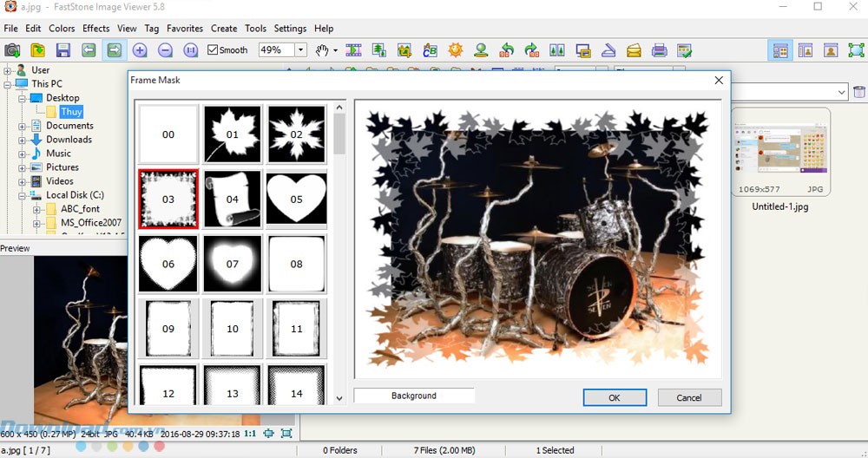Select heart frame mask 05
This screenshot has width=868, height=458.
[296, 199]
